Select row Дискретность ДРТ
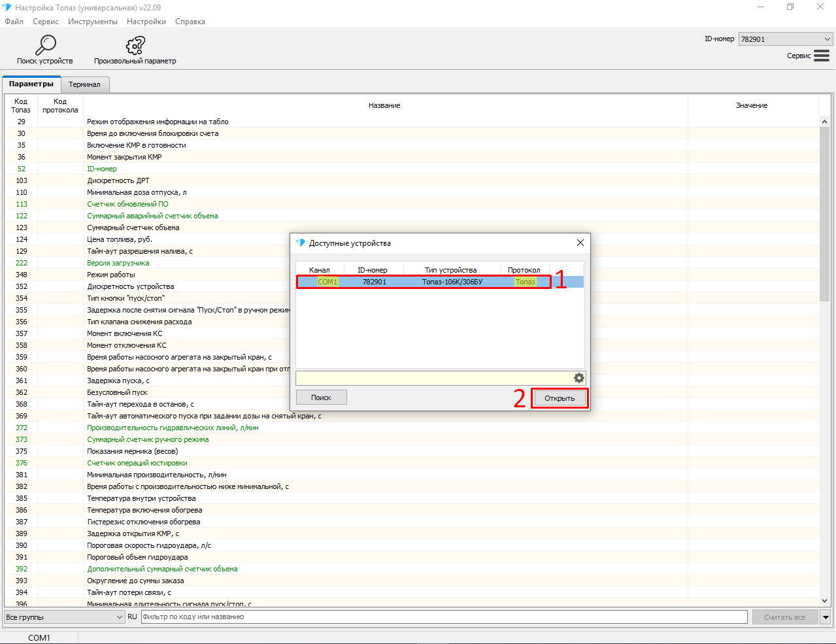 [412, 180]
